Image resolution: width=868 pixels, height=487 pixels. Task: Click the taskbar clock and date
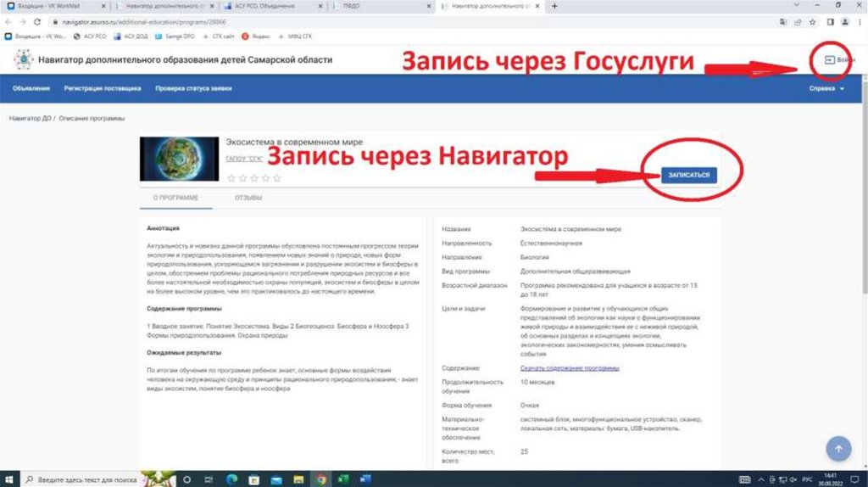tap(831, 479)
